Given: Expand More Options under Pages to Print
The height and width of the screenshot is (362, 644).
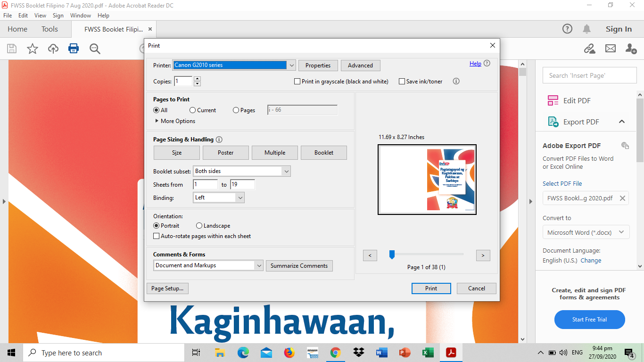Looking at the screenshot, I should pyautogui.click(x=174, y=121).
